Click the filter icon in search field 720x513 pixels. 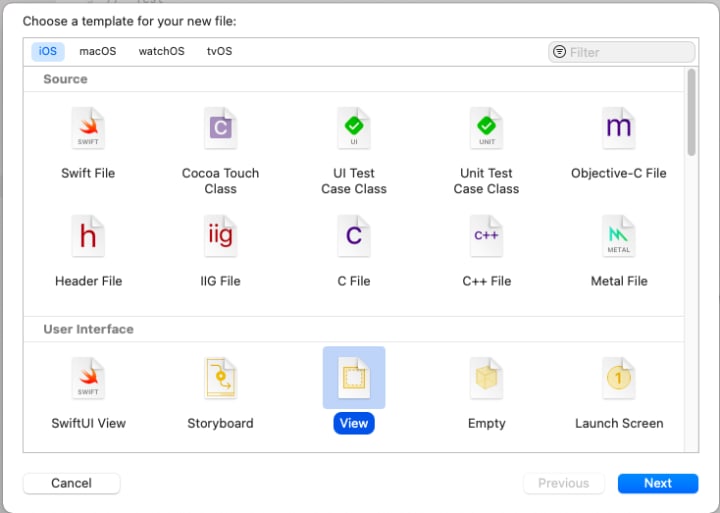(559, 51)
